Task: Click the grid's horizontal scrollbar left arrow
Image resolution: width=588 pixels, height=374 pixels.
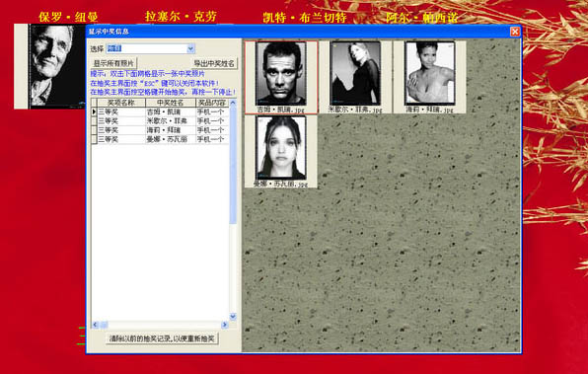Action: coord(96,325)
